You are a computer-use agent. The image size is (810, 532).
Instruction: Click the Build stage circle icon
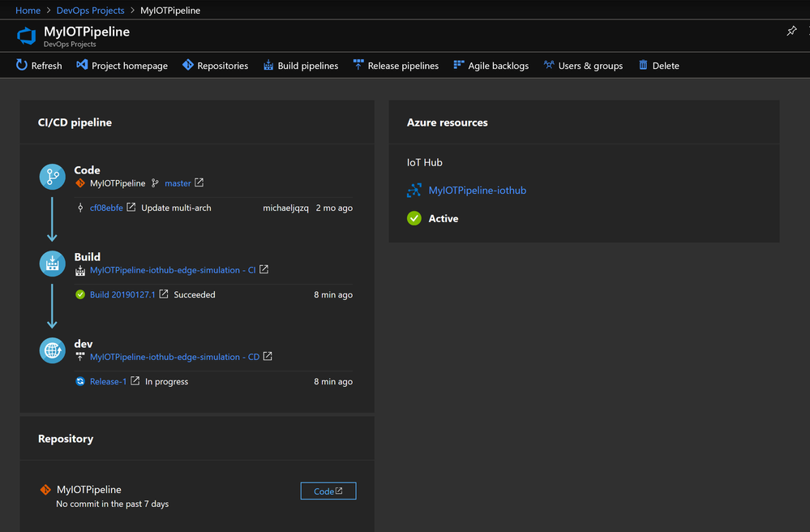(x=53, y=264)
